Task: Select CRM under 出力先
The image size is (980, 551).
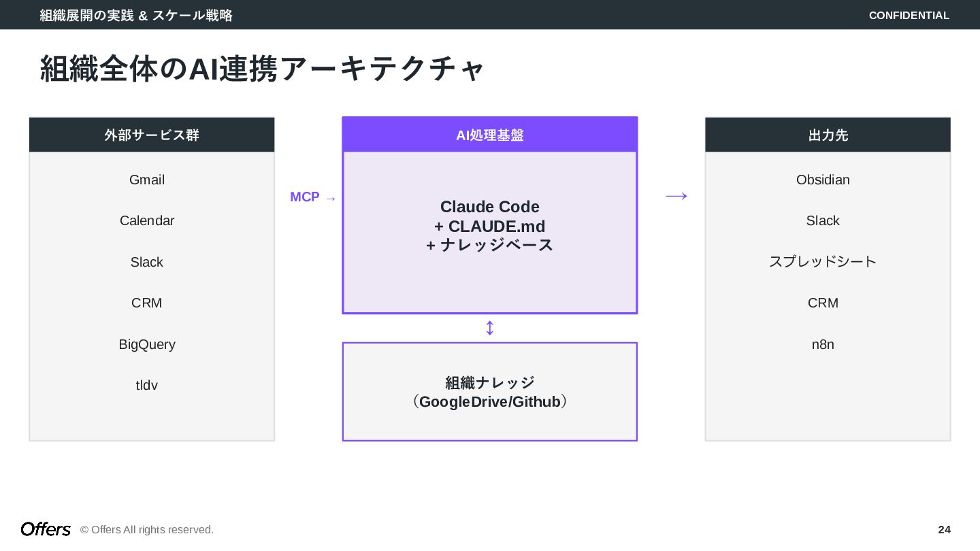Action: (x=823, y=303)
